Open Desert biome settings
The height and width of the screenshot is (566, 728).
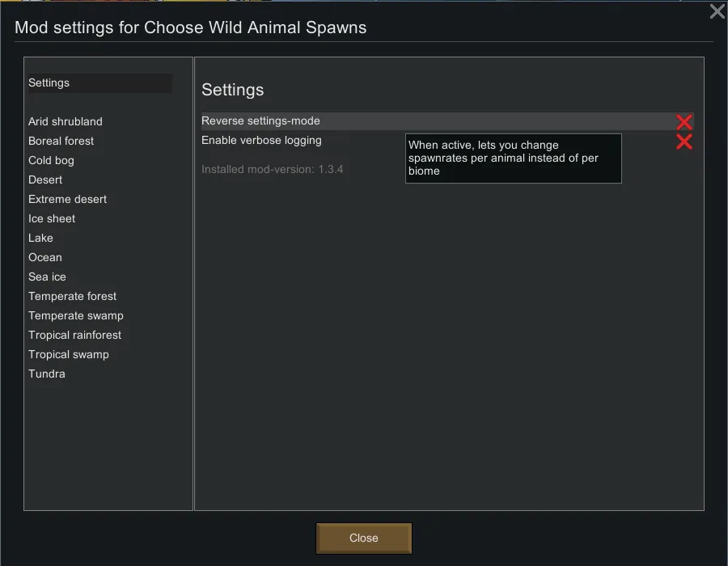(x=45, y=180)
